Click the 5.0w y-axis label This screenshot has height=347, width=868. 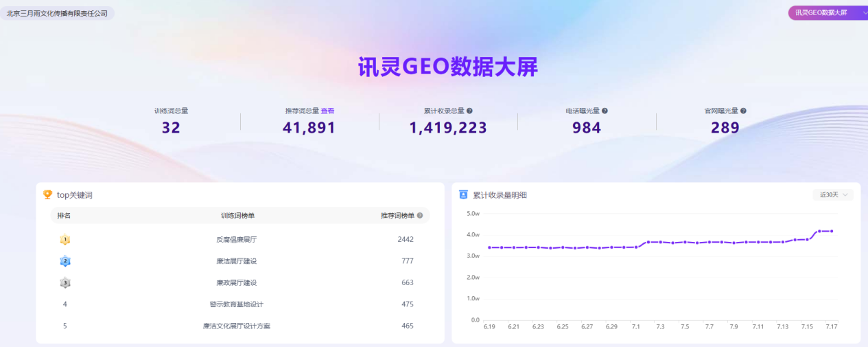[473, 213]
